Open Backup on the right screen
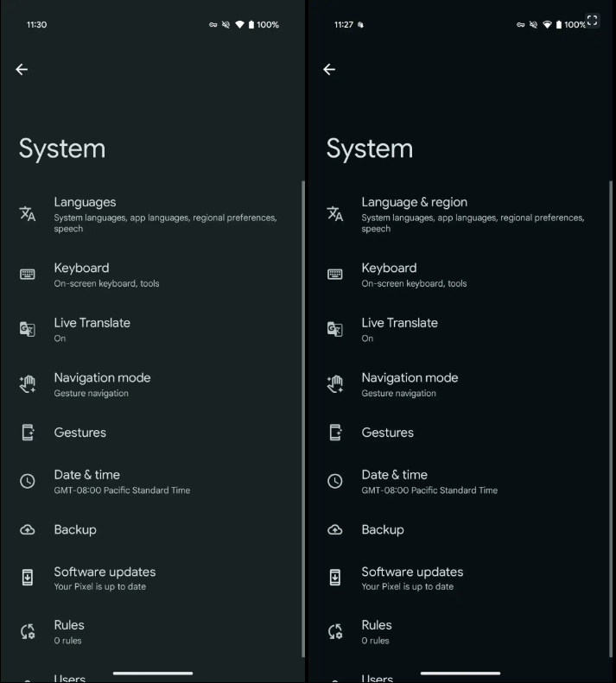The image size is (616, 683). pyautogui.click(x=459, y=529)
